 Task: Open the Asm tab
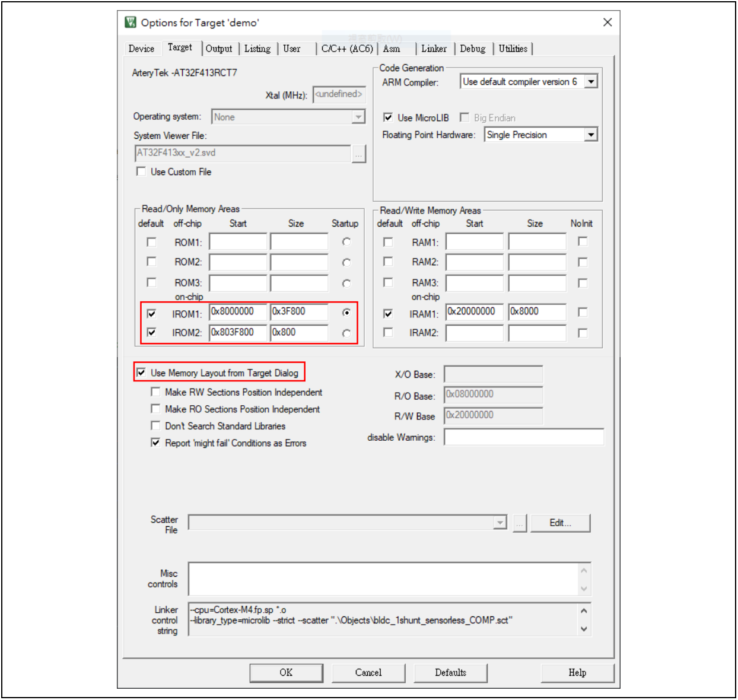pyautogui.click(x=392, y=49)
